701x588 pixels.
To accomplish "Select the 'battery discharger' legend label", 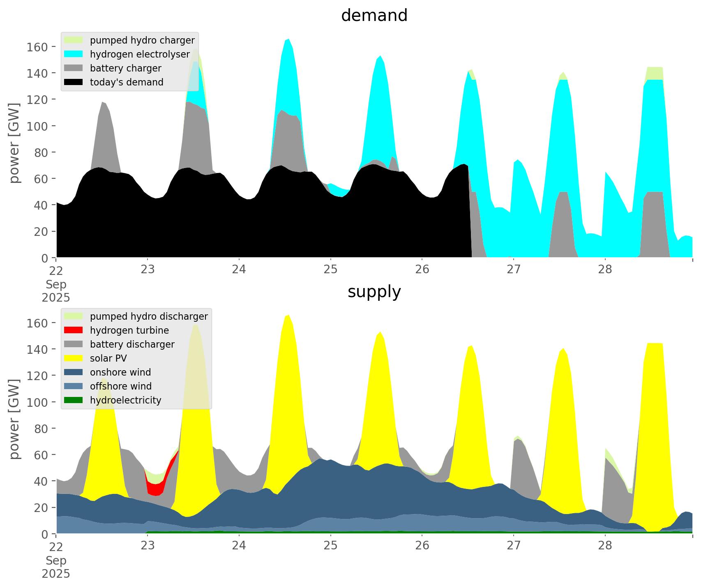I will pyautogui.click(x=132, y=344).
